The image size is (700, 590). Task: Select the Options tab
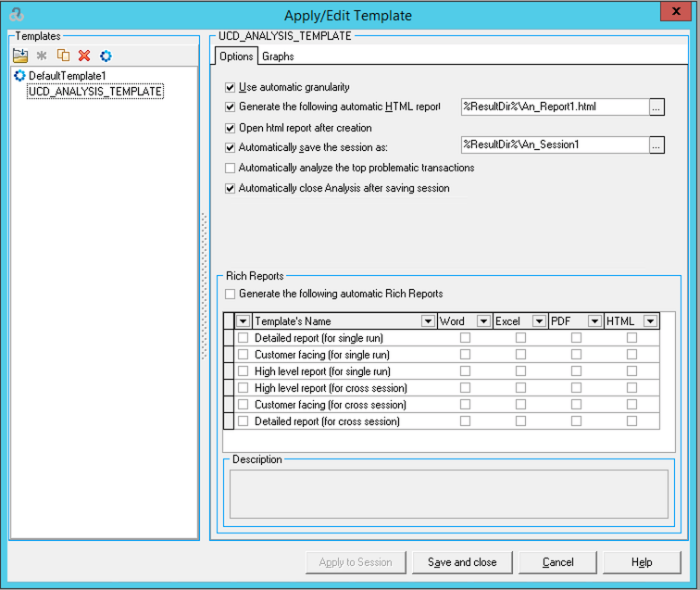click(236, 56)
